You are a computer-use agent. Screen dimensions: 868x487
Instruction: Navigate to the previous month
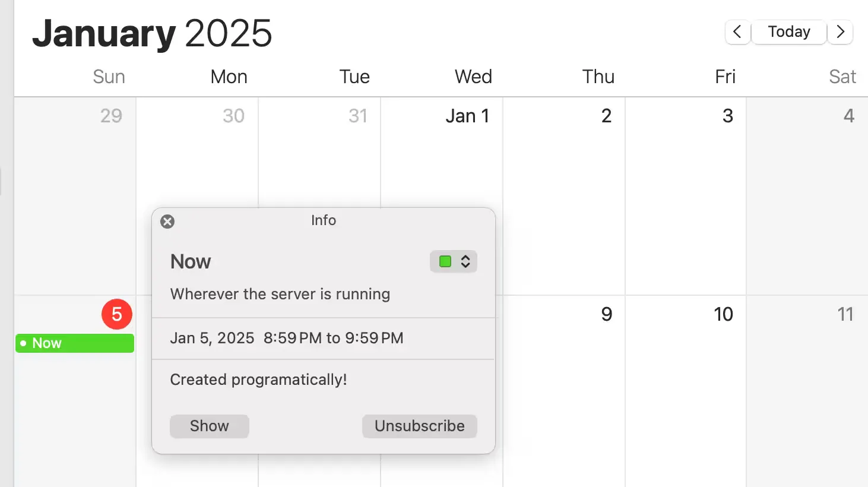click(x=737, y=32)
